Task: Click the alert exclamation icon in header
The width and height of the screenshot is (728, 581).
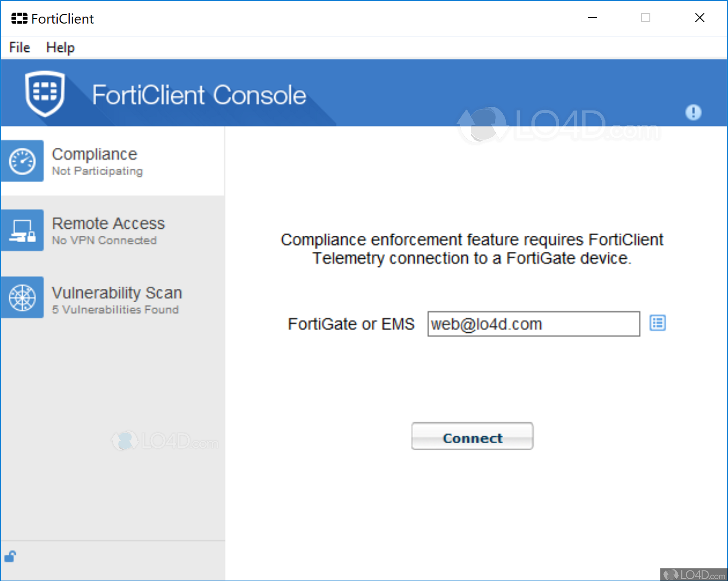Action: click(x=693, y=112)
